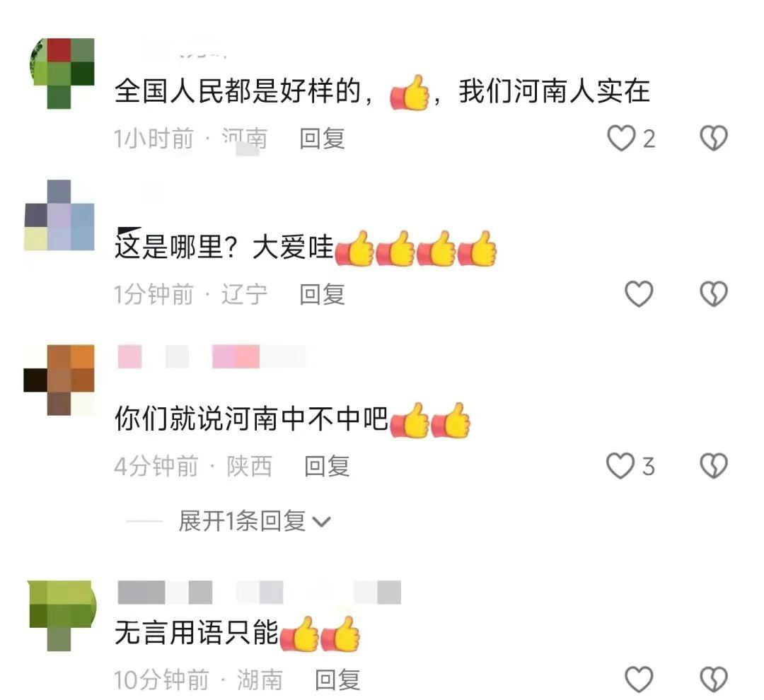
Task: Open the blue-purple avatar of 辽宁 commenter
Action: click(59, 215)
